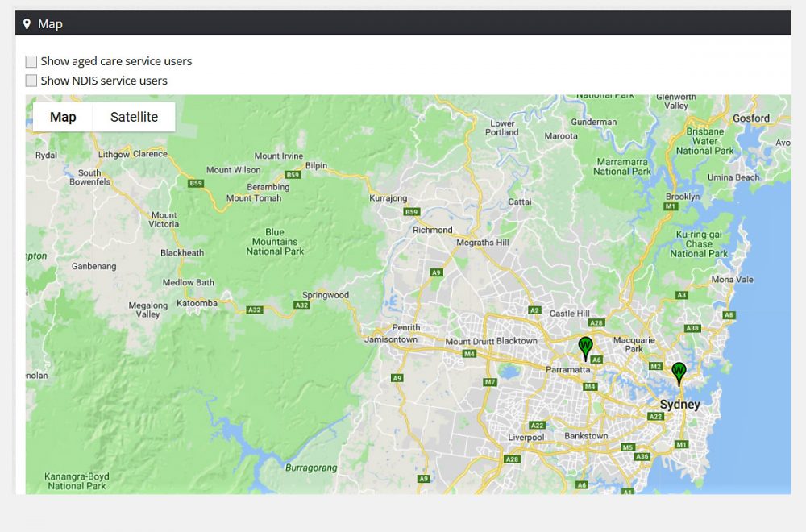Click the Lower Portland place label
Screen dimensions: 806x532
[501, 128]
